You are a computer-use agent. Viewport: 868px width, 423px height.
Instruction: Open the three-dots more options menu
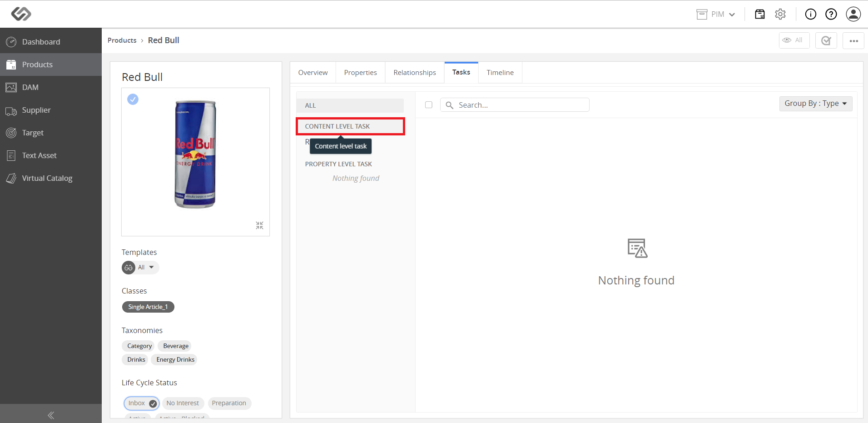pyautogui.click(x=853, y=40)
